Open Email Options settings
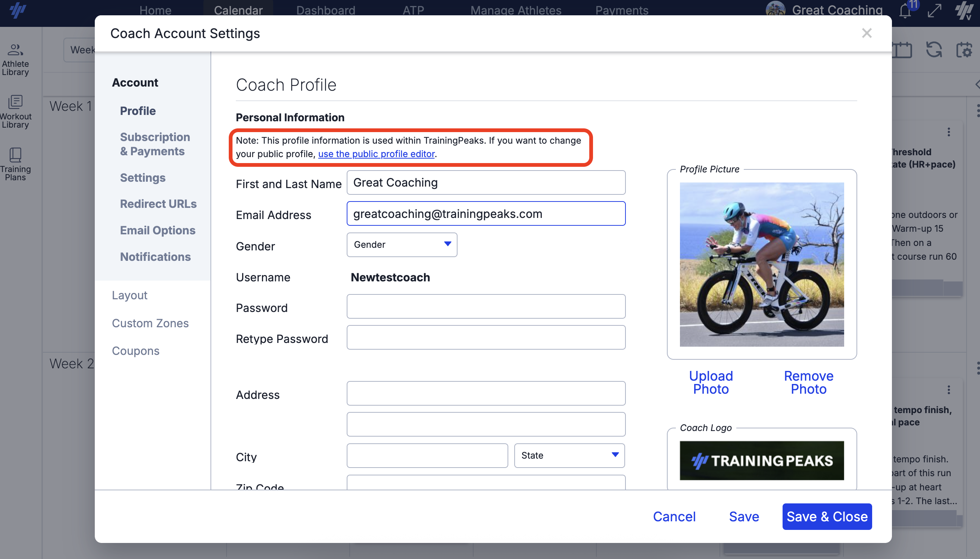 [x=157, y=230]
